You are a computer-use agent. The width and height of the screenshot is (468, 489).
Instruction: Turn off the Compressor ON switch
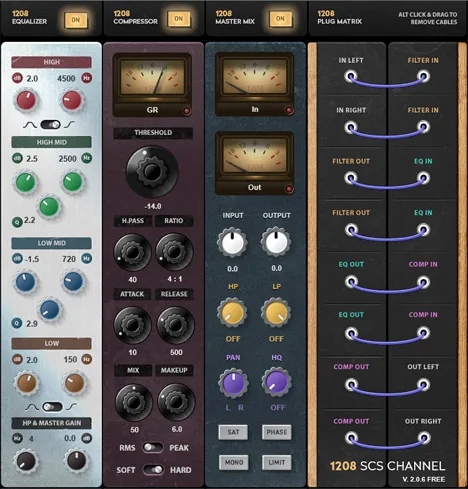click(179, 19)
